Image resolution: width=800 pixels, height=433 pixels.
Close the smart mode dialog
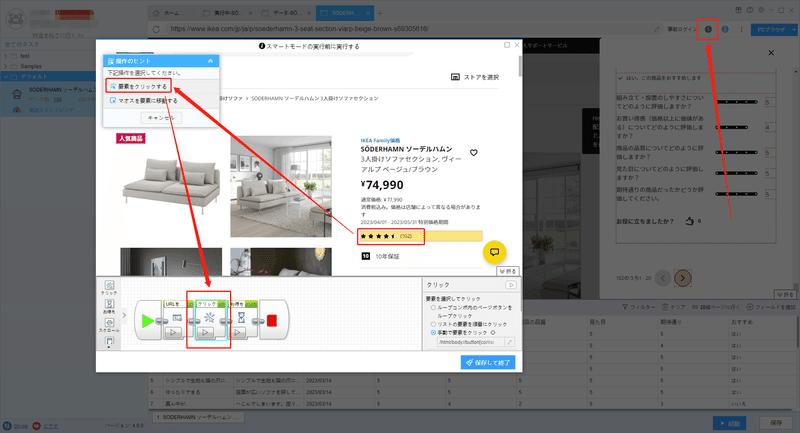[x=517, y=45]
